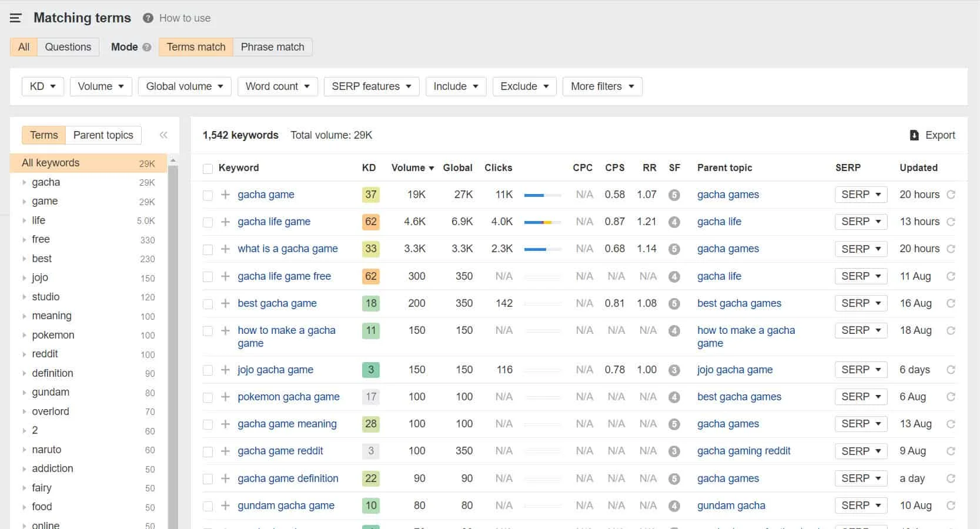The width and height of the screenshot is (980, 529).
Task: Click SERP features badge for 'best gacha game'
Action: [x=674, y=304]
